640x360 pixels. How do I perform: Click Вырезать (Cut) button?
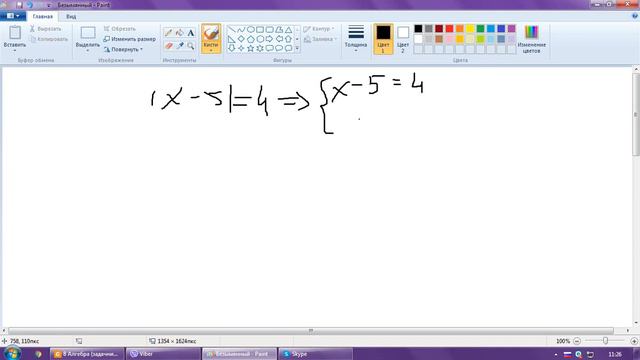tap(45, 29)
